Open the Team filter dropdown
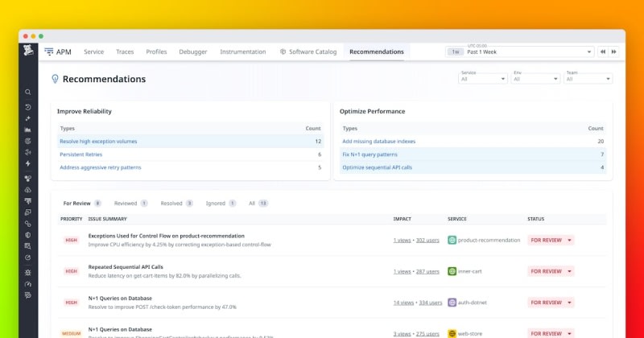Screen dimensions: 644x338 click(x=588, y=79)
